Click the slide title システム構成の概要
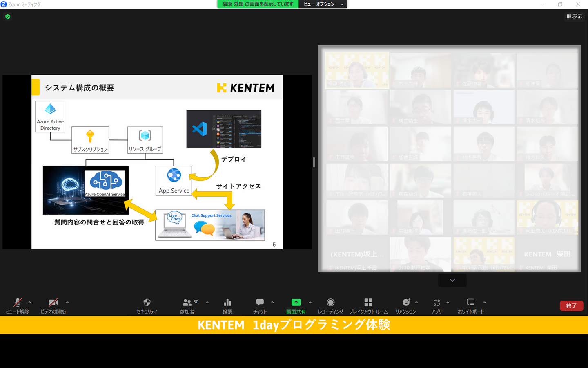This screenshot has height=368, width=588. [80, 88]
